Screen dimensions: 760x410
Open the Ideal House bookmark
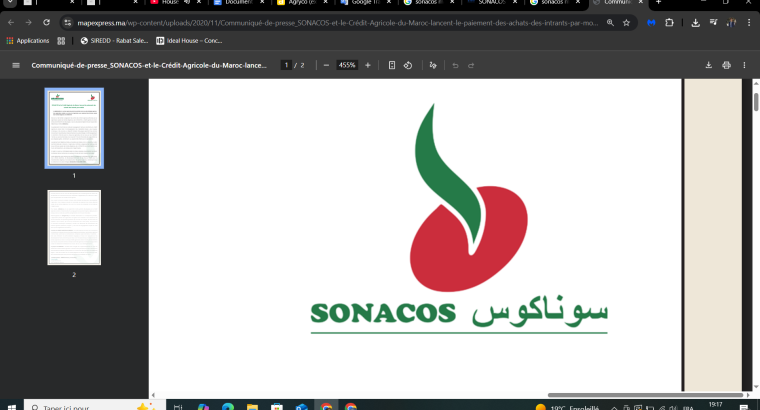189,41
